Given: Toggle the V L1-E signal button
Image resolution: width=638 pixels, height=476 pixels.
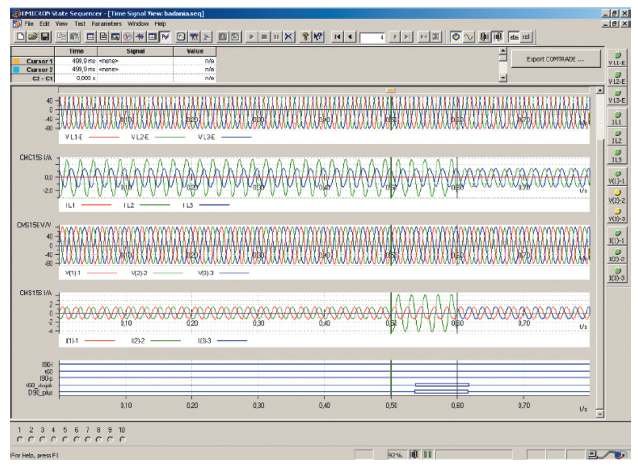Looking at the screenshot, I should 617,59.
